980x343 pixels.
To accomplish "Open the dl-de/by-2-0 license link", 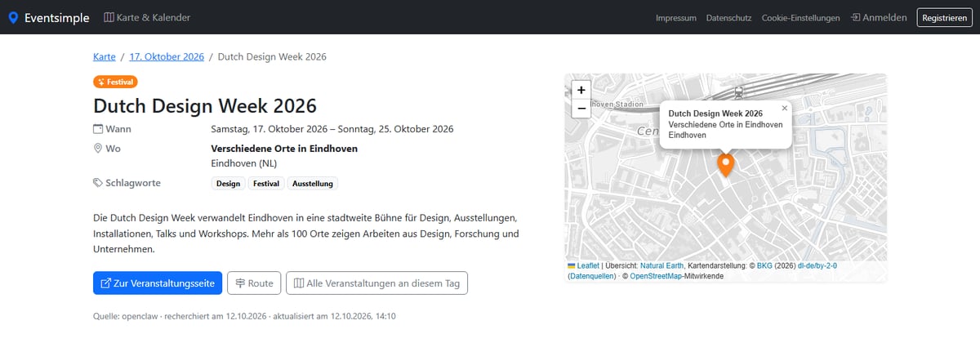I will pos(818,265).
